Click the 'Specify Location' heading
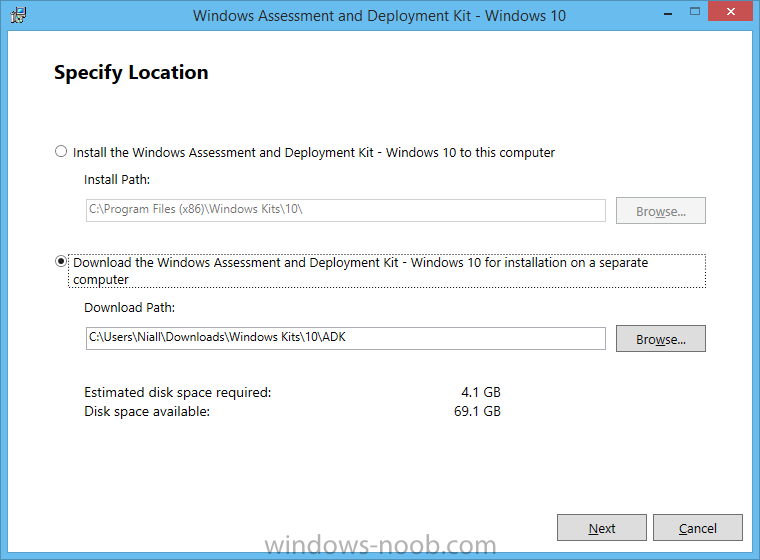Image resolution: width=760 pixels, height=560 pixels. (x=131, y=73)
